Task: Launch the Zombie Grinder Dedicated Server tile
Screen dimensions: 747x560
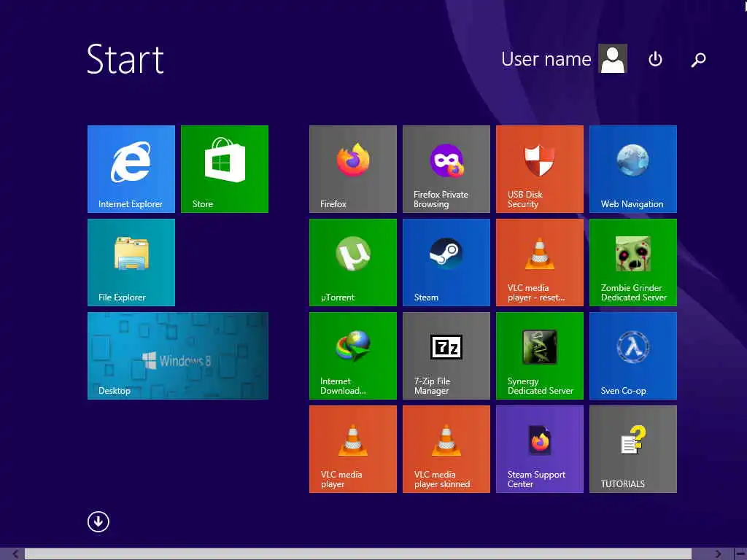Action: pyautogui.click(x=632, y=262)
